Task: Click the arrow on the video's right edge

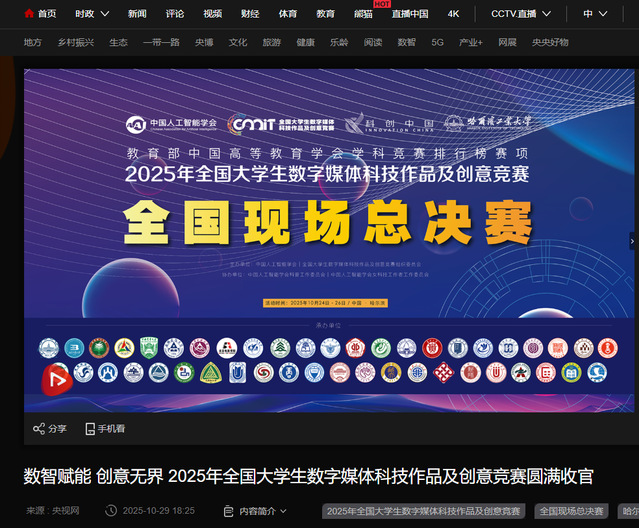Action: pos(632,241)
